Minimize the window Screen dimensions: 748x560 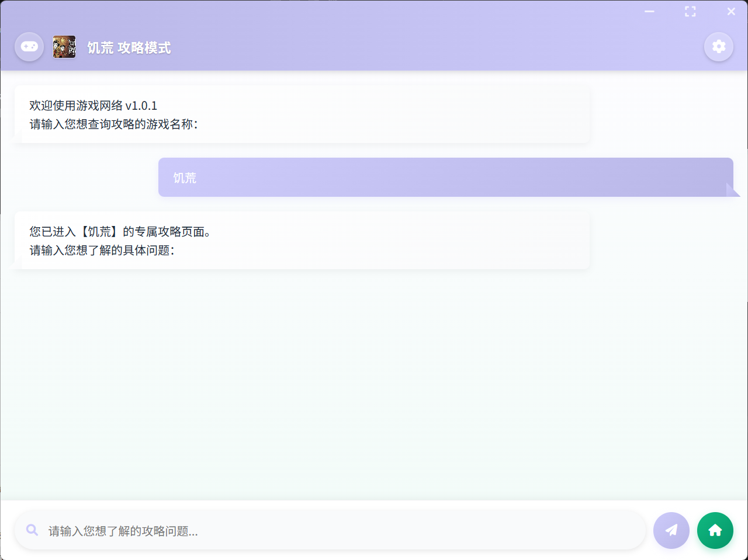pyautogui.click(x=649, y=12)
